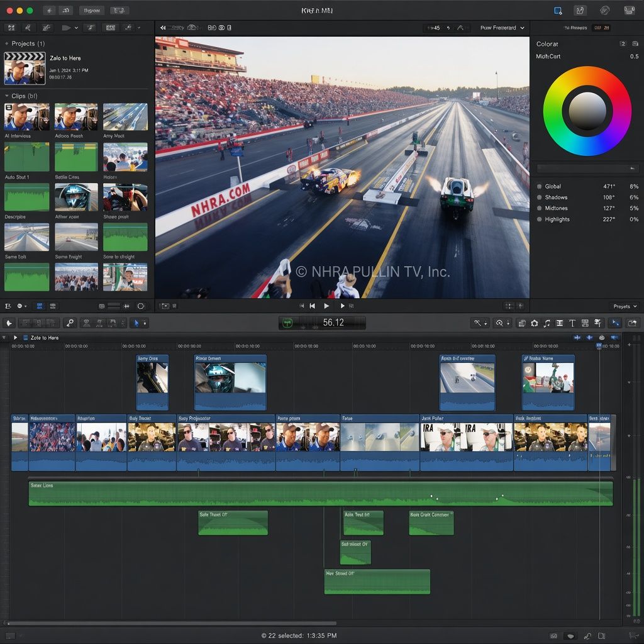
Task: Expand timeline disclosure triangle beside Zote to Here
Action: (4, 338)
